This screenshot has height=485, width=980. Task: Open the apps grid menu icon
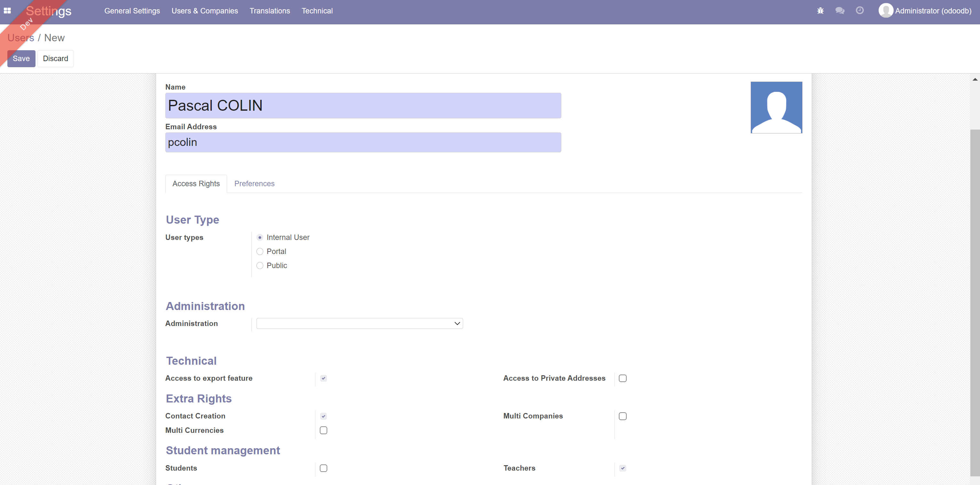pyautogui.click(x=7, y=11)
